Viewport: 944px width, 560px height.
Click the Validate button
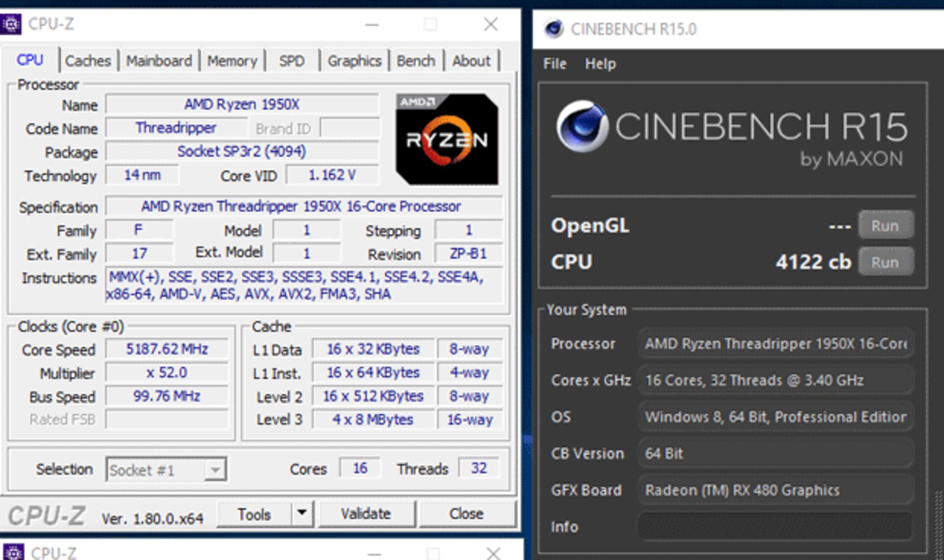366,514
